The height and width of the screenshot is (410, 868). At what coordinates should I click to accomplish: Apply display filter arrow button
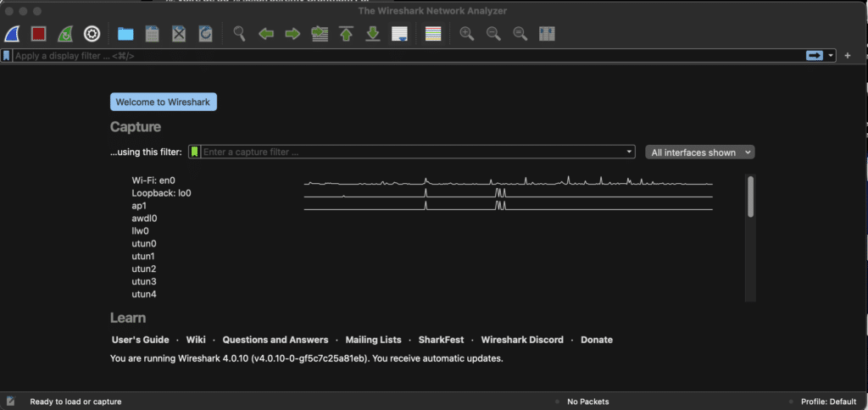(x=815, y=55)
